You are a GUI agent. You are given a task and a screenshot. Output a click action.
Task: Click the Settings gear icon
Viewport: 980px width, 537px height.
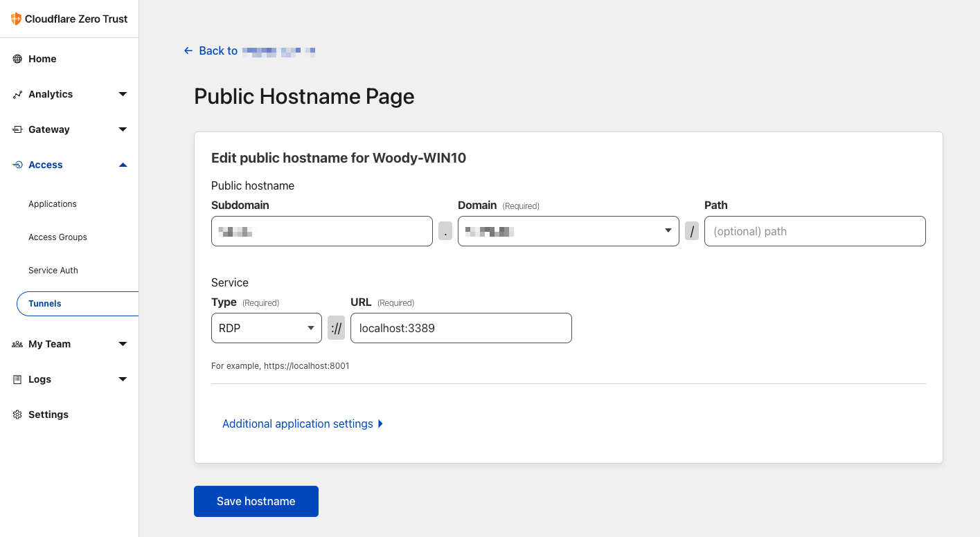click(x=18, y=415)
